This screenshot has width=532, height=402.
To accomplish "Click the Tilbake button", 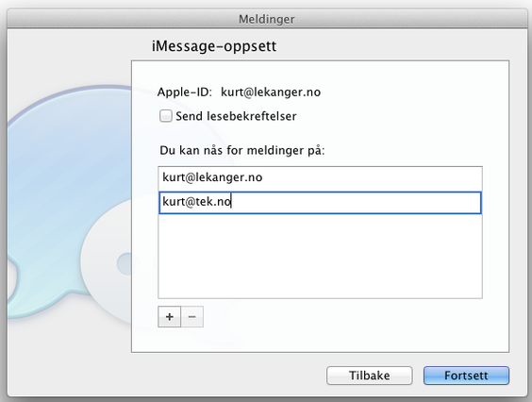I will 370,376.
